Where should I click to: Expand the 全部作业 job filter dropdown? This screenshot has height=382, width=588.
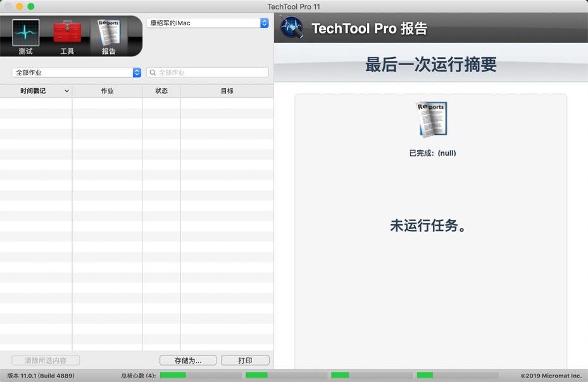[x=77, y=72]
